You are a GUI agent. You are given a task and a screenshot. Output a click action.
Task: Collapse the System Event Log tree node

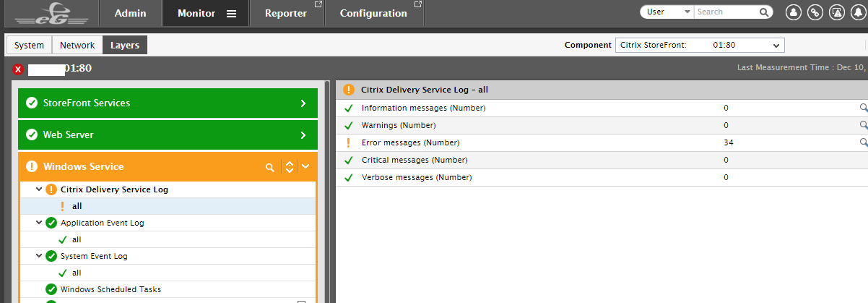[39, 256]
